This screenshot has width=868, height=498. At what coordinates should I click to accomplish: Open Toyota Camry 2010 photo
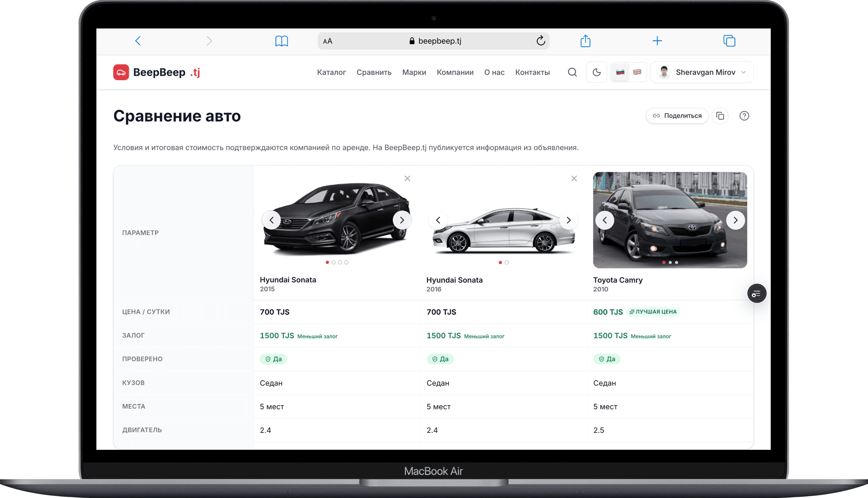click(x=670, y=220)
